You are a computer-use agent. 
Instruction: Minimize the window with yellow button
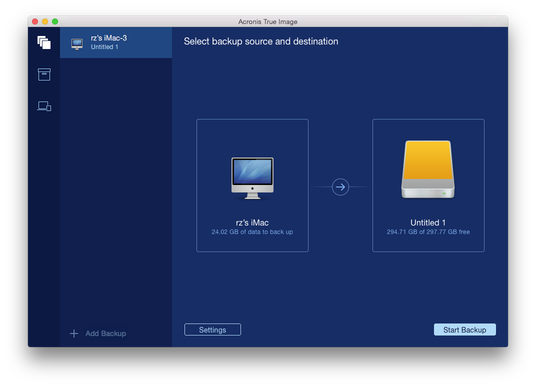click(x=45, y=22)
